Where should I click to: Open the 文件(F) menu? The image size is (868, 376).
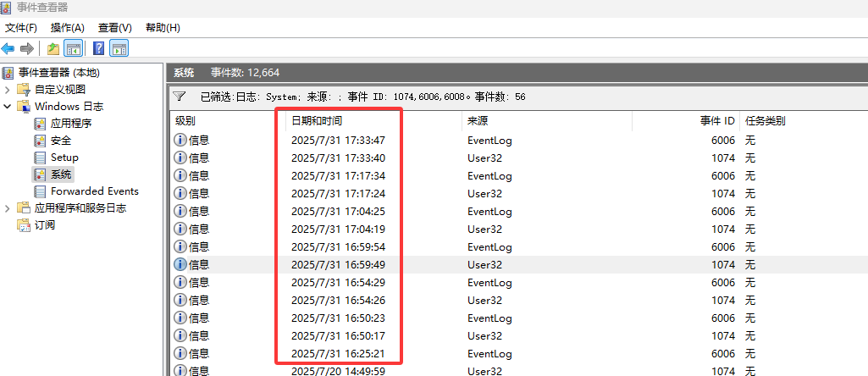point(21,28)
